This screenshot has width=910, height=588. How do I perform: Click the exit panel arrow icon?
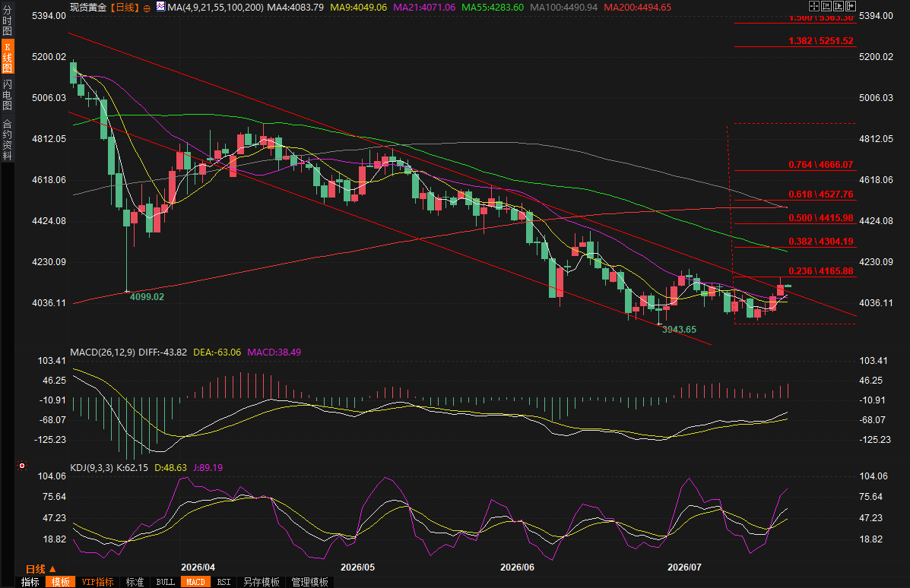[851, 6]
